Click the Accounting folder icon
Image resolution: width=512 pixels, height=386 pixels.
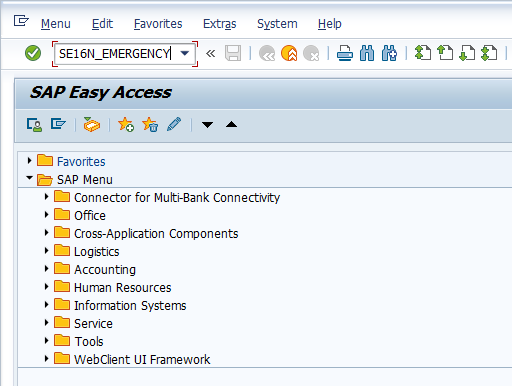click(x=62, y=268)
